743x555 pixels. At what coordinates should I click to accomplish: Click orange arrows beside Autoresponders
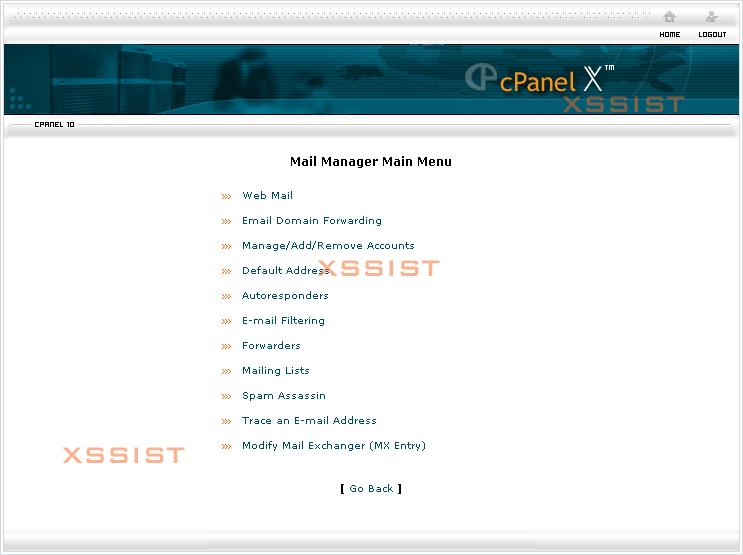click(x=226, y=297)
